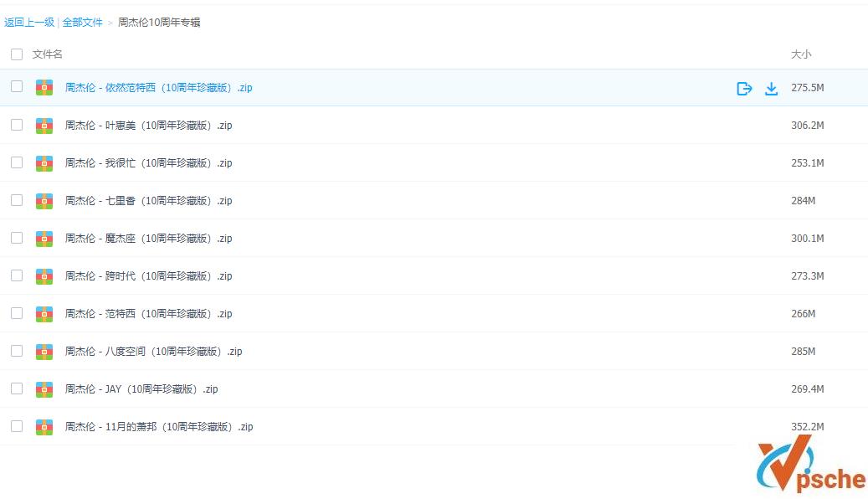Screen dimensions: 868x499
Task: Click the save-to-drive icon on 依然范特西 row
Action: point(744,87)
